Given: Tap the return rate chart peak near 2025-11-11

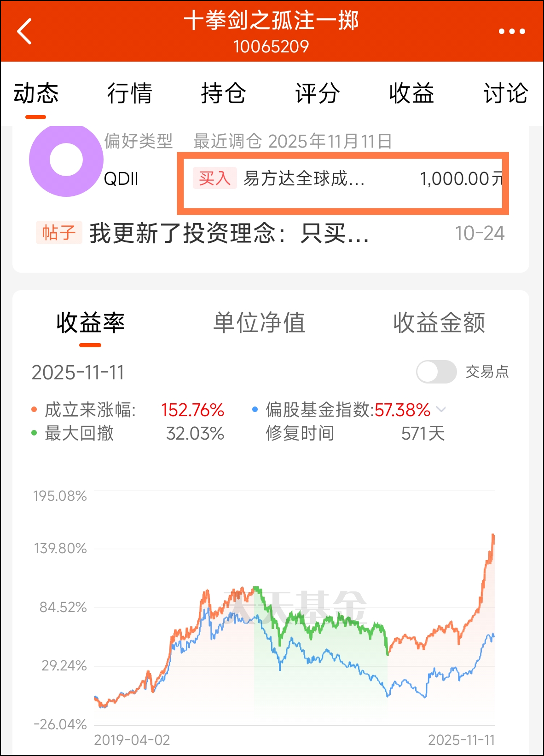Looking at the screenshot, I should pos(493,536).
